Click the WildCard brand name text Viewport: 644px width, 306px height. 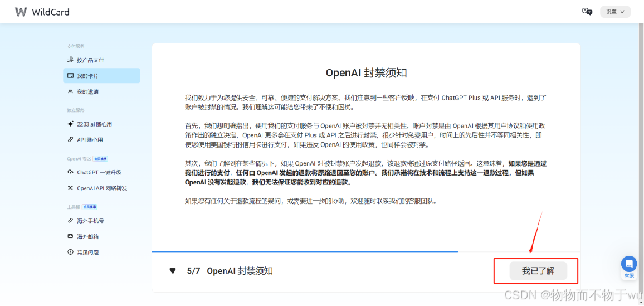click(51, 12)
